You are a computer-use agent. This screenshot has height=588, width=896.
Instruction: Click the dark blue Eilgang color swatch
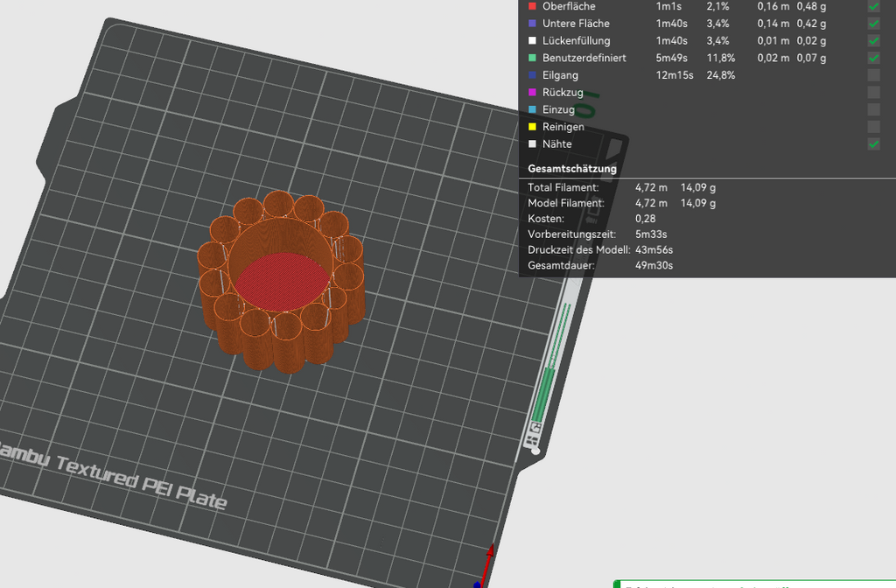533,75
